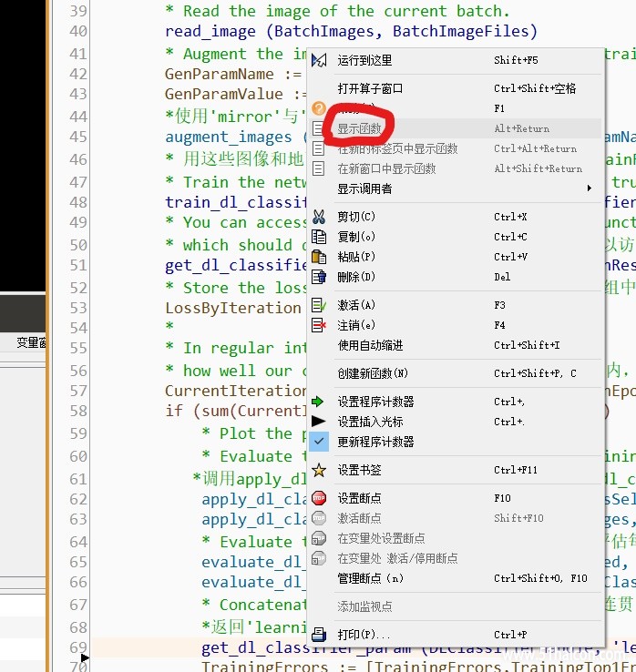Select 删除(D) from the menu
636x672 pixels.
[x=456, y=277]
